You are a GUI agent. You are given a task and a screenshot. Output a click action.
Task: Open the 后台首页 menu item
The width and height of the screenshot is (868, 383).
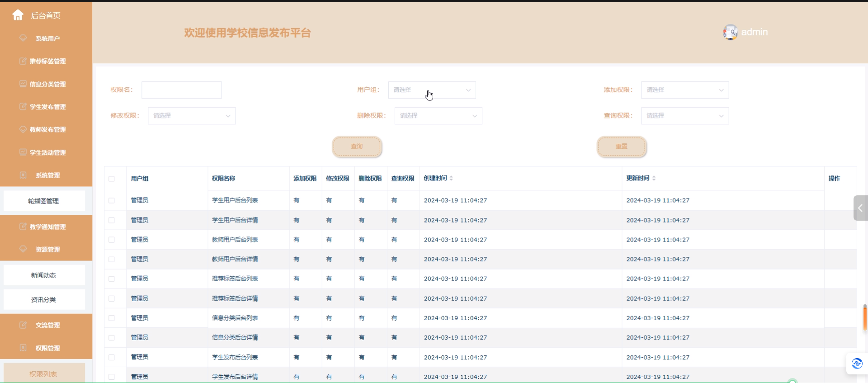coord(46,15)
